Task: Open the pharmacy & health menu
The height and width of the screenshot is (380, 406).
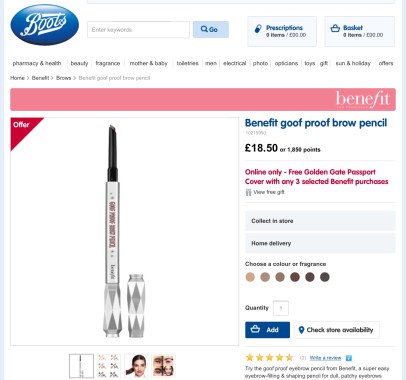Action: (37, 63)
